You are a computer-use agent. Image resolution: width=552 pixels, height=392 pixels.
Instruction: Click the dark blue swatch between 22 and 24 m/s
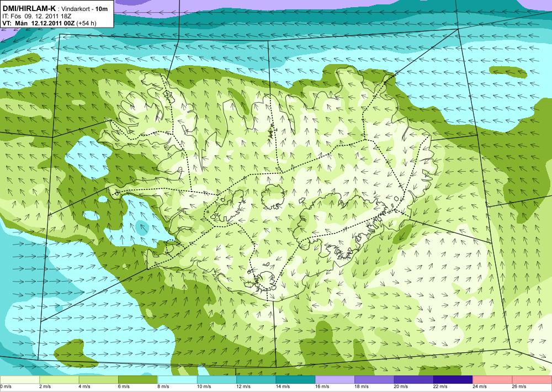pos(453,380)
